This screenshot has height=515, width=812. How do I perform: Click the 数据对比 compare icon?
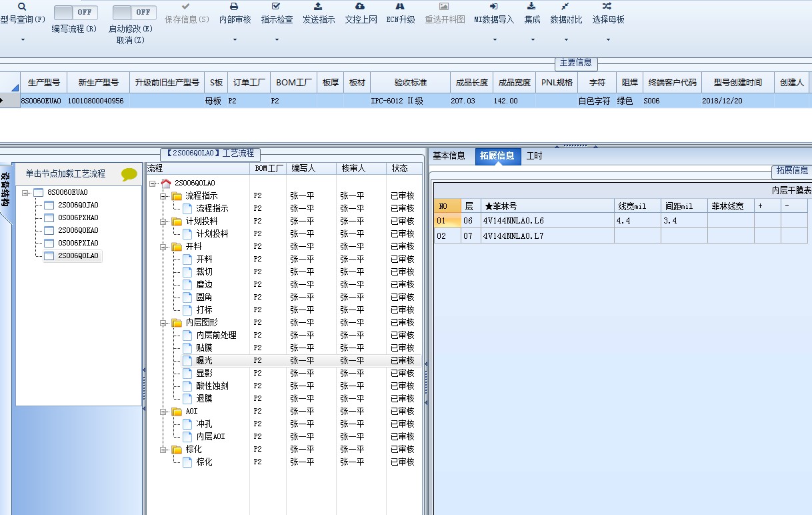click(x=565, y=6)
